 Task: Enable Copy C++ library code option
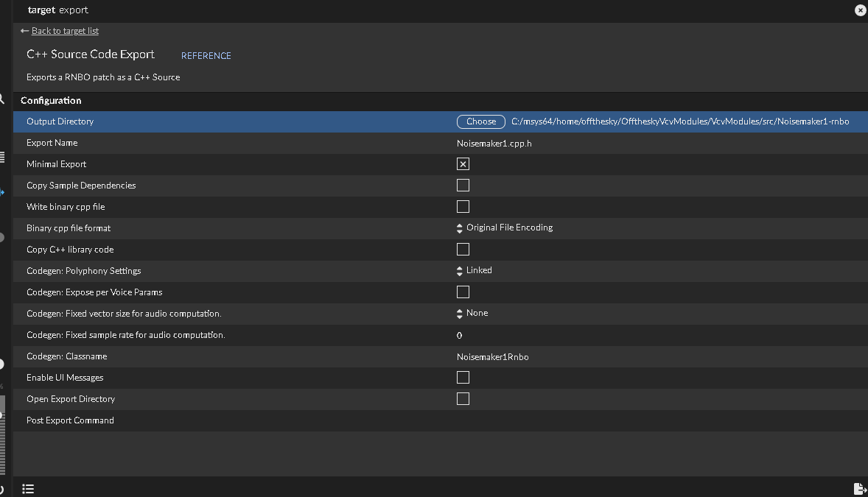click(x=463, y=250)
